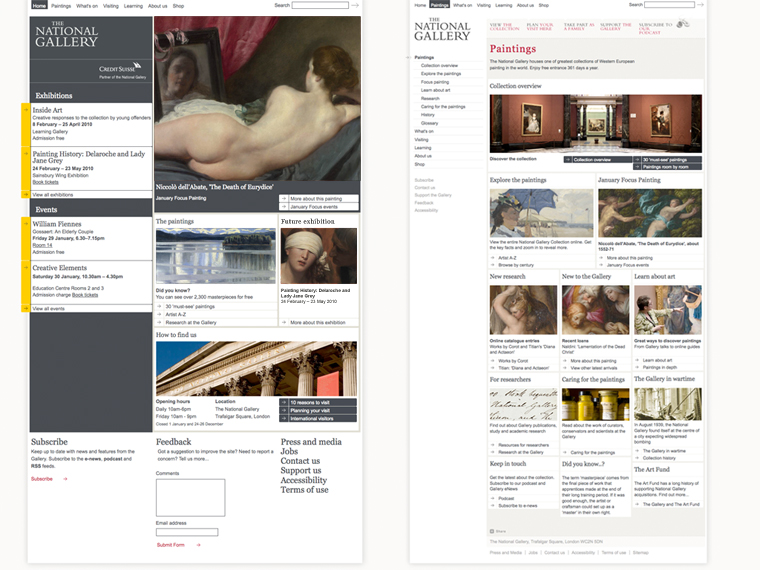760x570 pixels.
Task: Click the podcast headphones icon on the Paintings page
Action: pyautogui.click(x=682, y=23)
